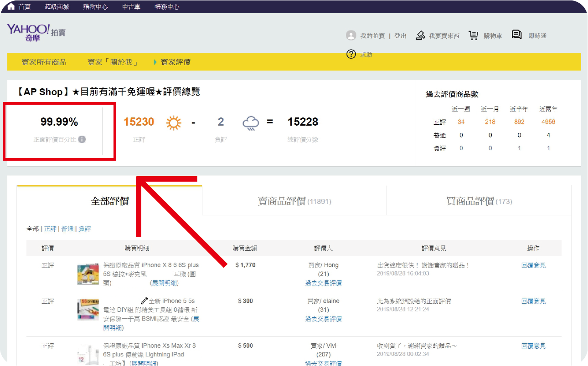Viewport: 588px width, 366px height.
Task: Open past transaction ratings for buyer elaine
Action: click(323, 319)
